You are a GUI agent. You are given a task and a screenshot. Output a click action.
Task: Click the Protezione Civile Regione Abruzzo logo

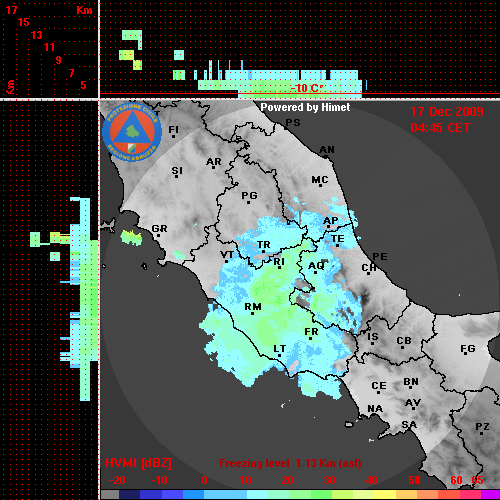point(132,133)
